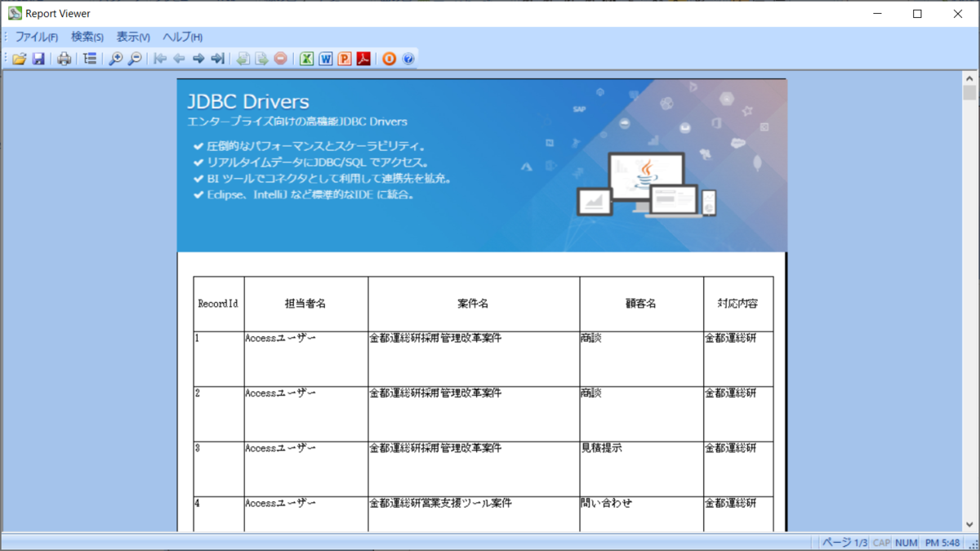Select 金都運総研採用管理改革案件 in record 2
Image resolution: width=980 pixels, height=551 pixels.
coord(474,414)
